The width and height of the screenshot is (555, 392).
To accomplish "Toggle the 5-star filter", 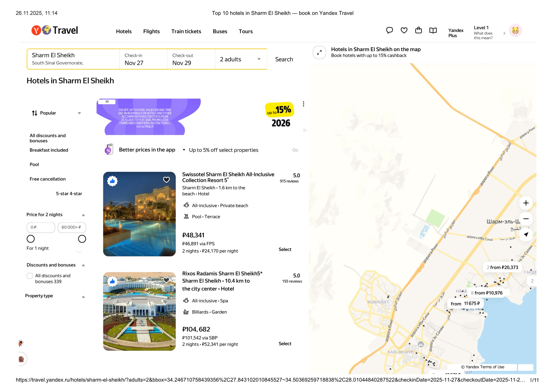I will (x=62, y=194).
